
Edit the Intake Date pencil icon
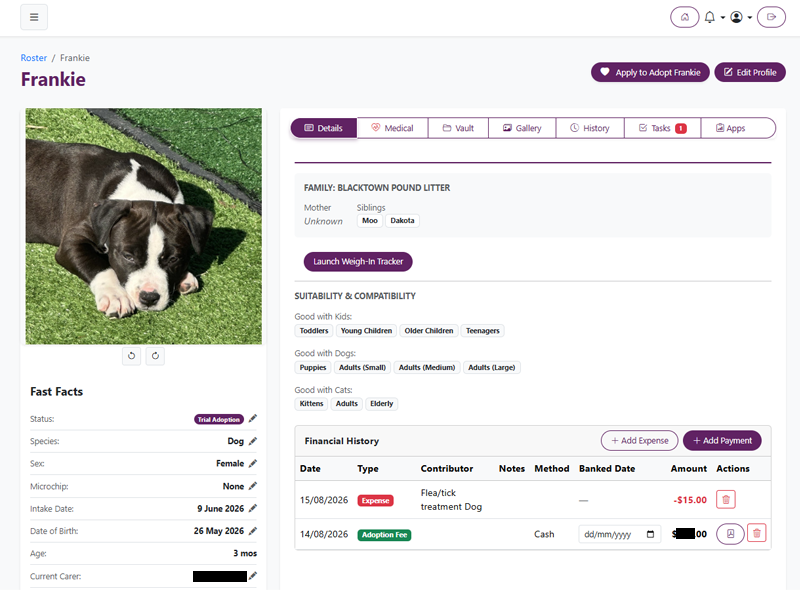(253, 509)
